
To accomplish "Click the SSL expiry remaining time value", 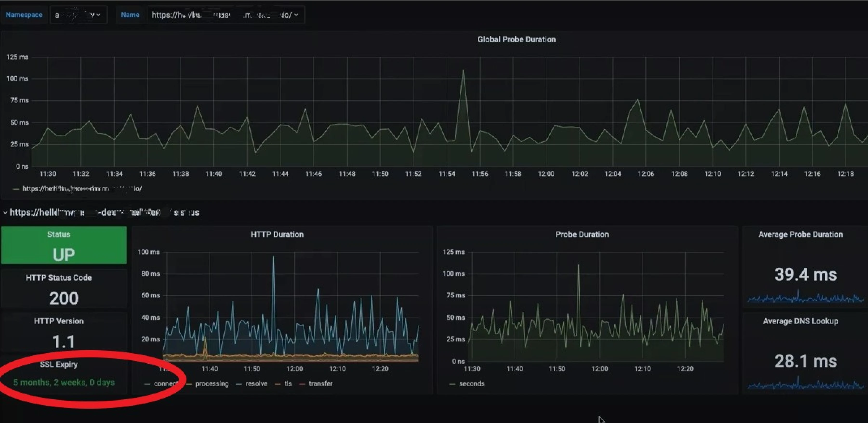I will pos(64,383).
